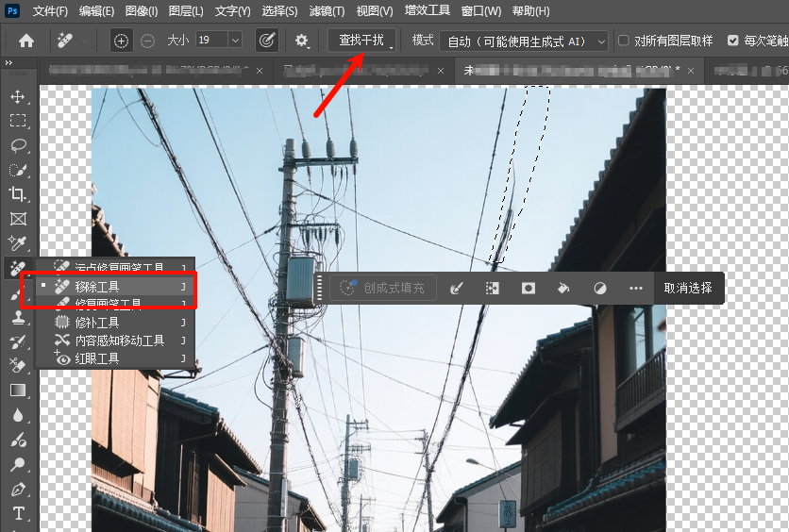789x532 pixels.
Task: Choose subtract-from-area brush mode
Action: pyautogui.click(x=147, y=41)
